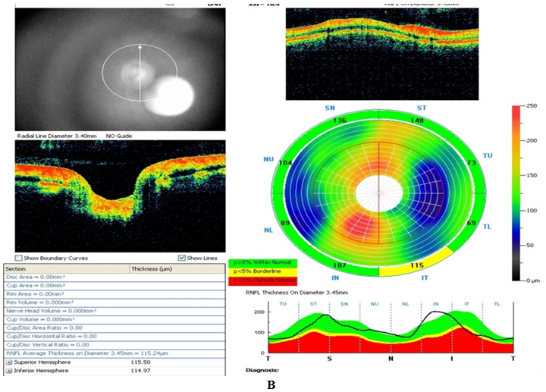Viewport: 546px width, 392px height.
Task: Expand the Inferior Hemisphere row
Action: [9, 370]
